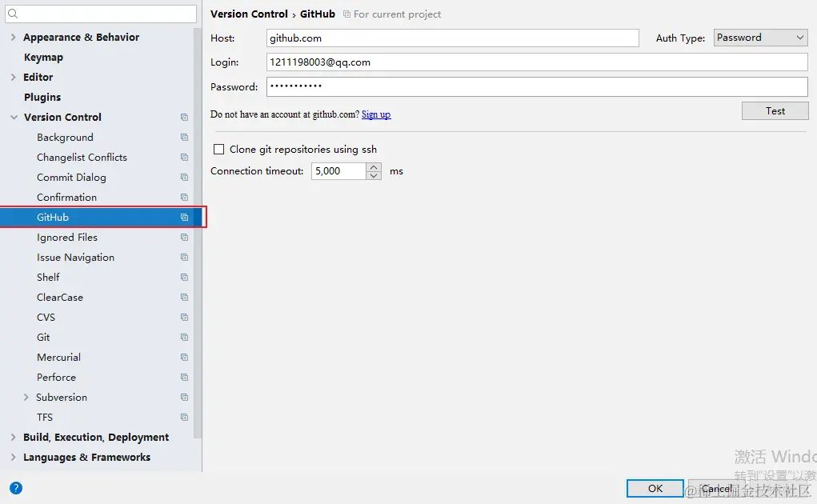
Task: Collapse the Version Control section
Action: [x=14, y=117]
